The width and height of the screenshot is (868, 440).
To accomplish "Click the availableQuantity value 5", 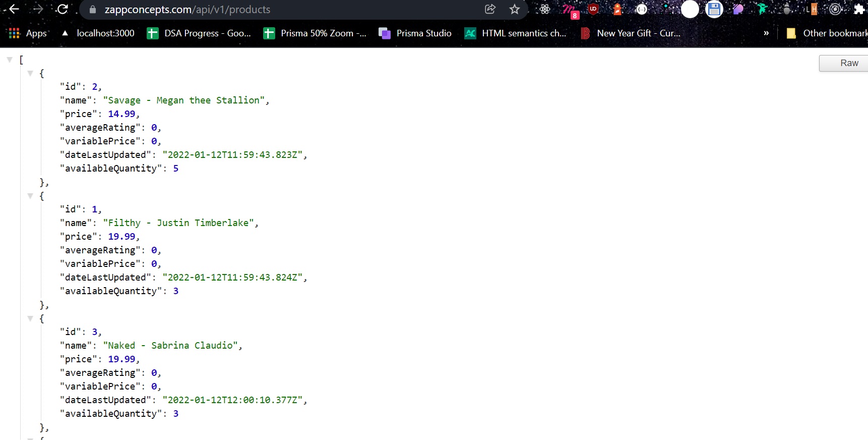I will click(x=176, y=169).
